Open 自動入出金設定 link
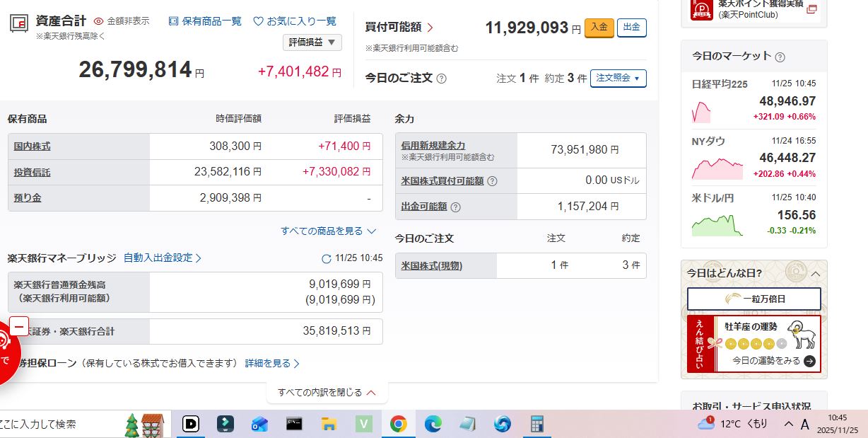868x438 pixels. coord(163,258)
